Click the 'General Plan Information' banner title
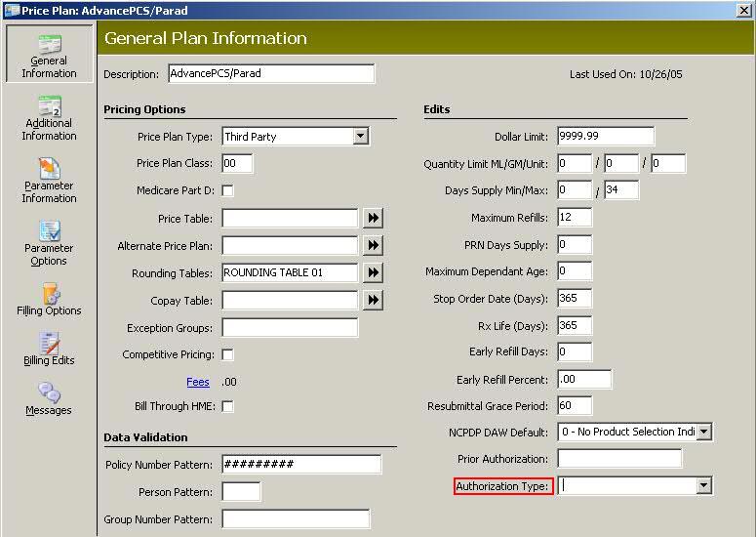The height and width of the screenshot is (537, 756). 206,38
